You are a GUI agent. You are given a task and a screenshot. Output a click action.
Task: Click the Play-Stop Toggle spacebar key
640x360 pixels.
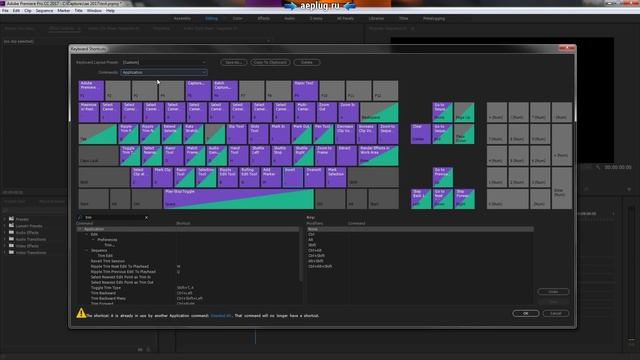(239, 199)
